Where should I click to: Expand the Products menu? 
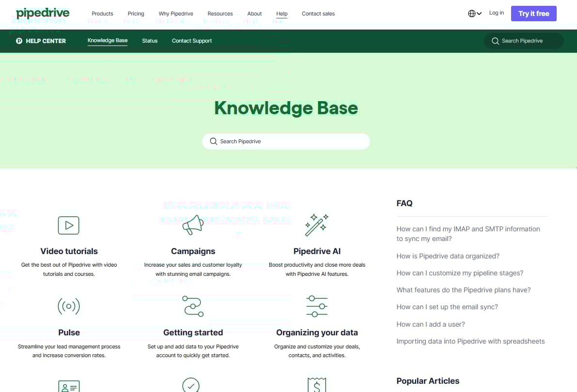(102, 14)
